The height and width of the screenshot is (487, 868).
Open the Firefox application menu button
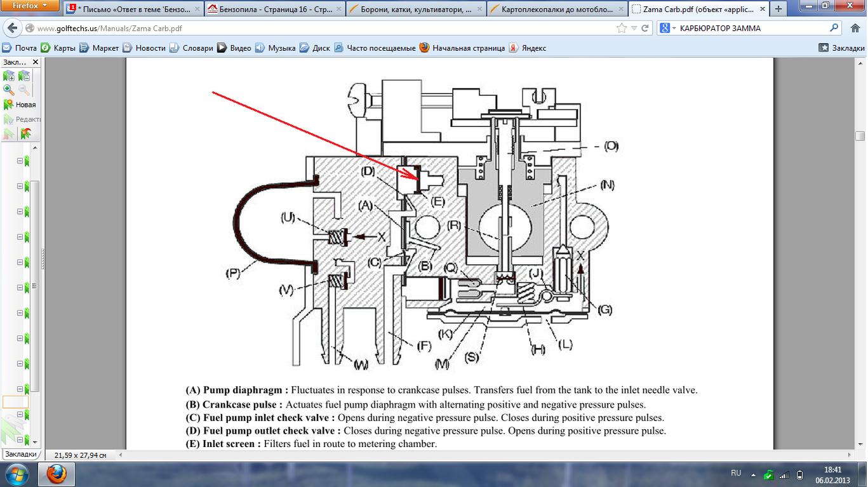[30, 6]
